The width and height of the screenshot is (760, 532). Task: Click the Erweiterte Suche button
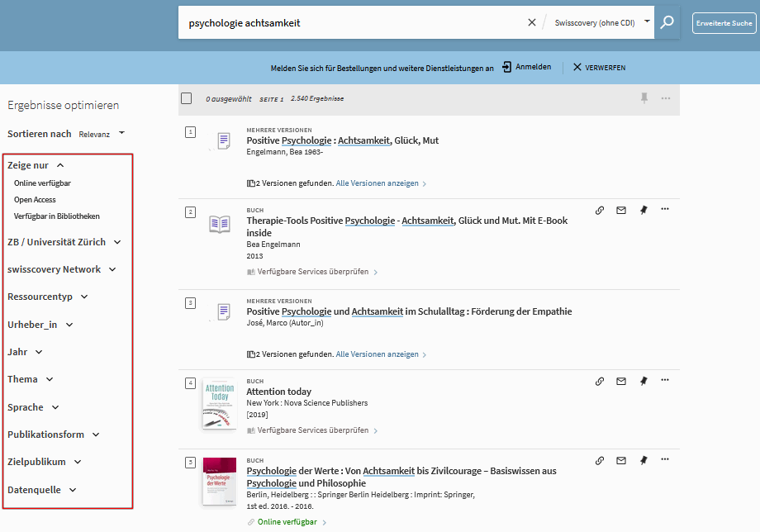724,23
